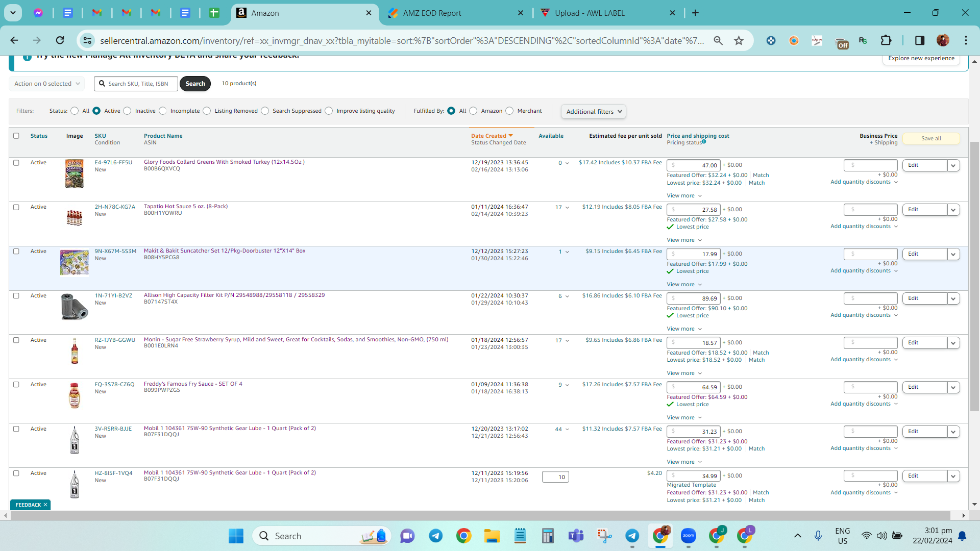Click the available quantity field showing 10
980x551 pixels.
click(555, 477)
